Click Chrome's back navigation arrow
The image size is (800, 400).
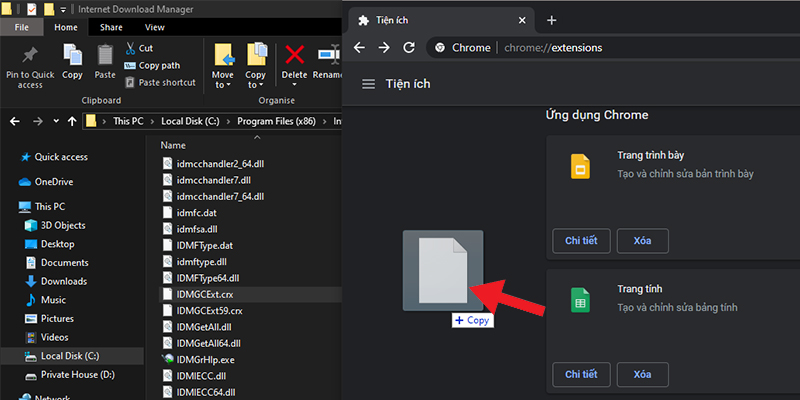tap(360, 47)
